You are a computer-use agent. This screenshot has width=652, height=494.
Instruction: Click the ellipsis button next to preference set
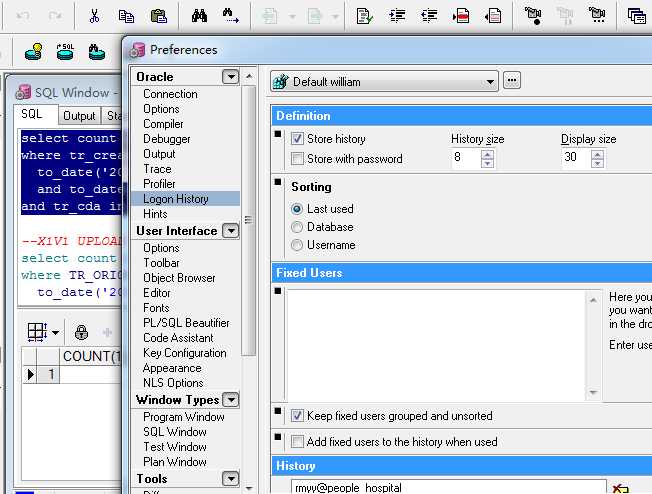tap(511, 80)
